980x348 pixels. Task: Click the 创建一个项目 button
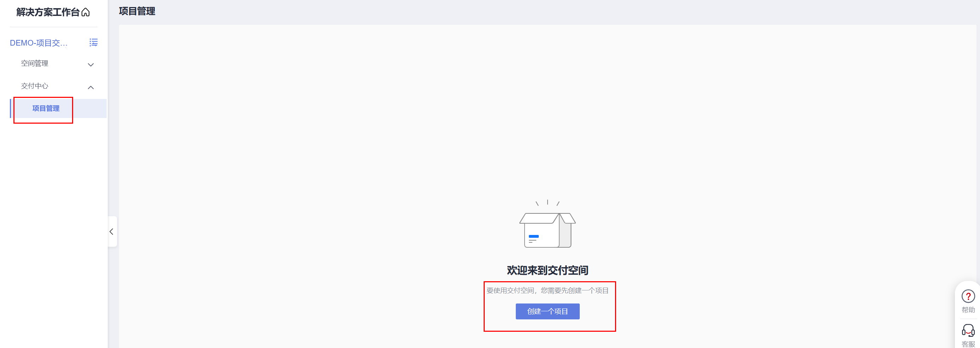click(x=548, y=312)
